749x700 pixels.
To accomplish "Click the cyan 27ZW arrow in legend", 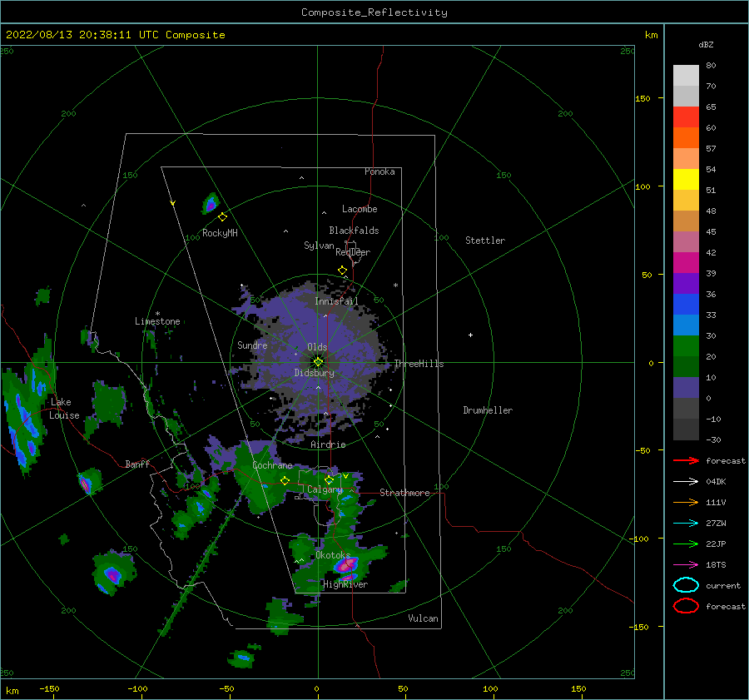I will point(686,524).
